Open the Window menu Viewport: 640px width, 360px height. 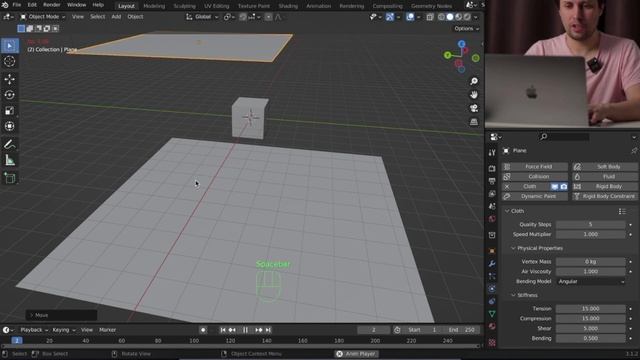76,5
